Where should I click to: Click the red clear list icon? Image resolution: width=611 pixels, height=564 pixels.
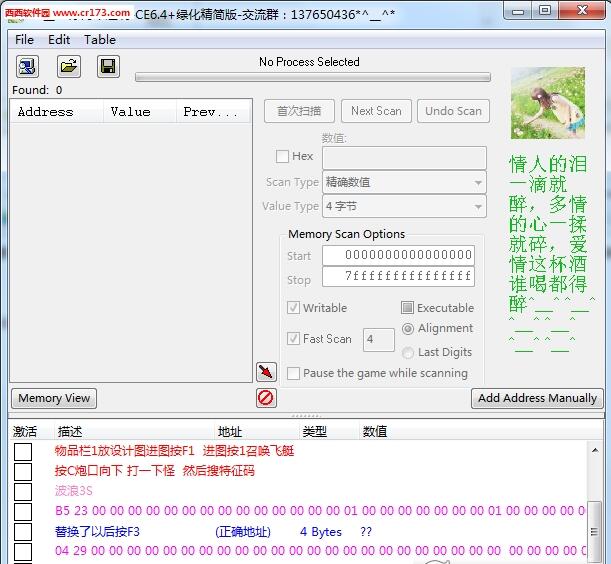[266, 398]
